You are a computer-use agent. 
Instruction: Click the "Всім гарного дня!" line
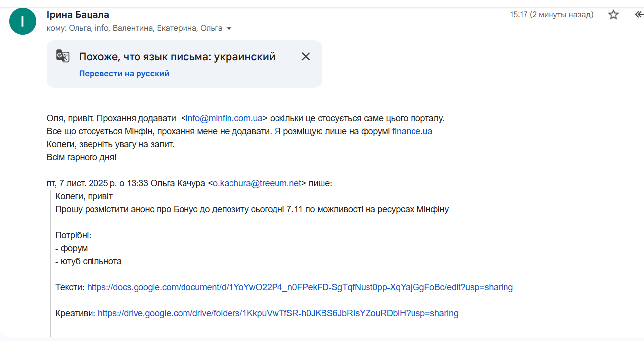point(82,158)
